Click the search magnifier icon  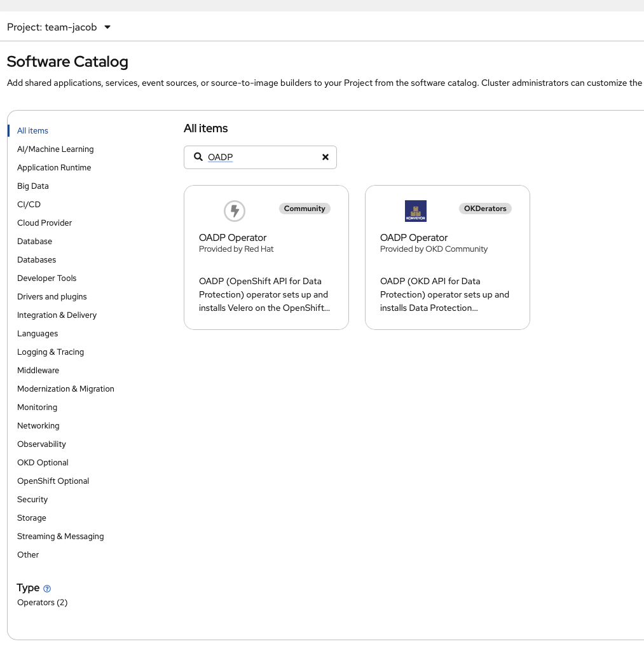198,157
